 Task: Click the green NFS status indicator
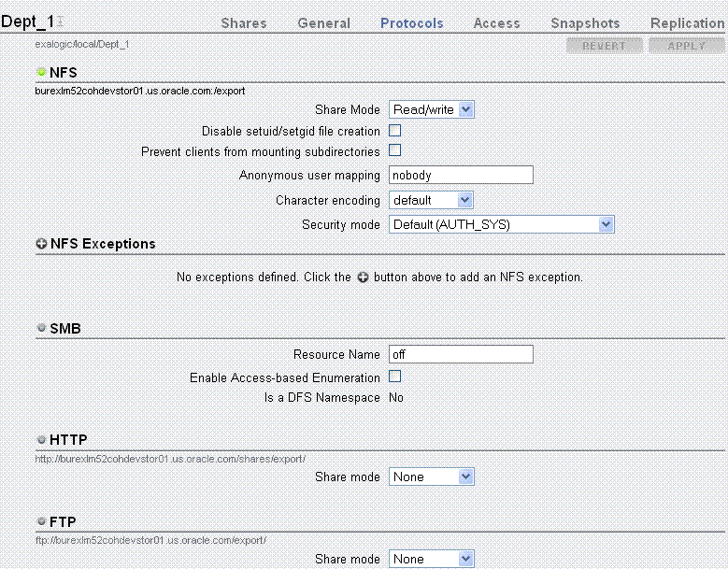(x=41, y=72)
